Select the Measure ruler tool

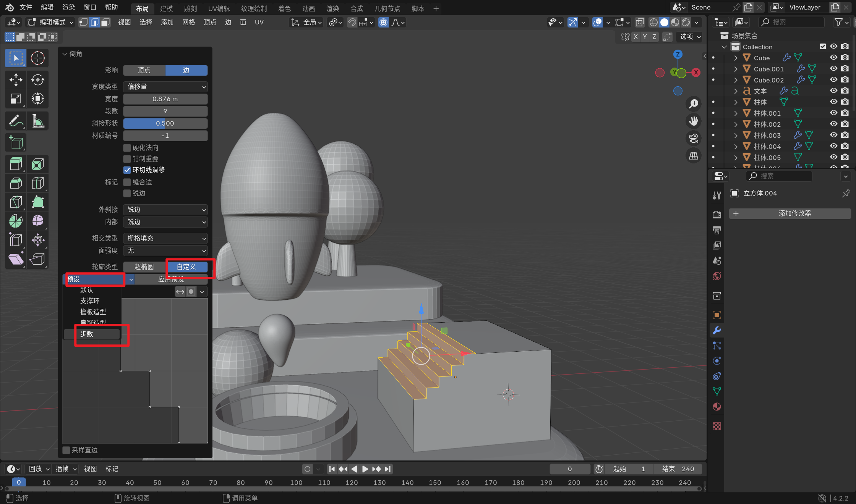pyautogui.click(x=37, y=121)
